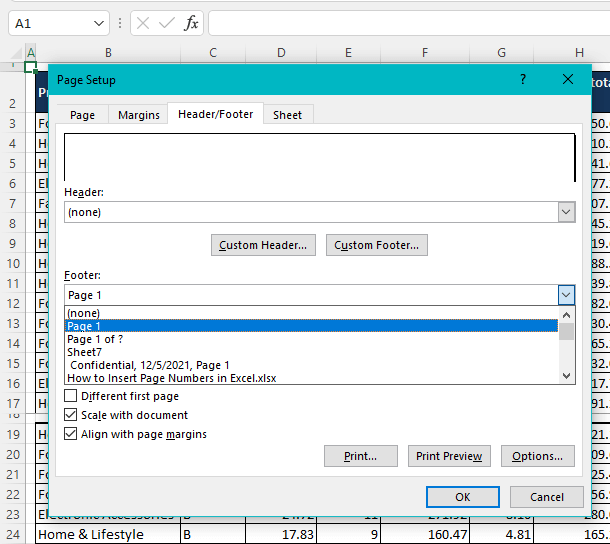Collapse the Footer dropdown arrow
Viewport: 610px width, 544px height.
[566, 295]
